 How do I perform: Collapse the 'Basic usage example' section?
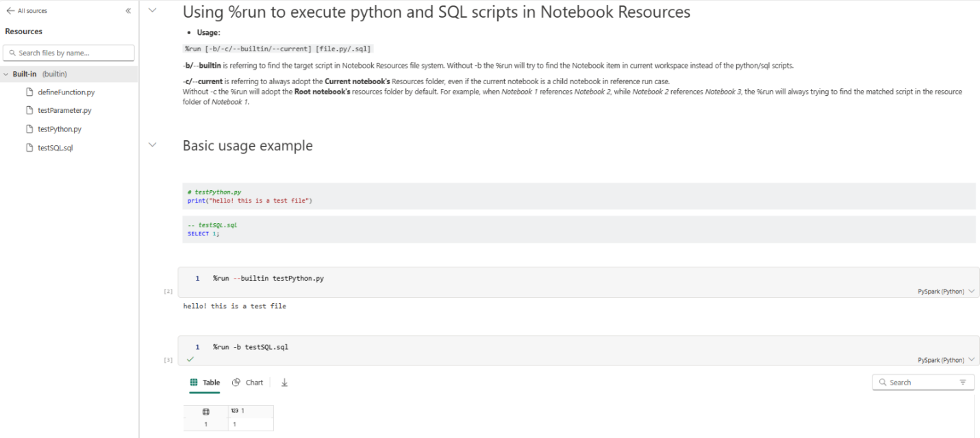152,144
